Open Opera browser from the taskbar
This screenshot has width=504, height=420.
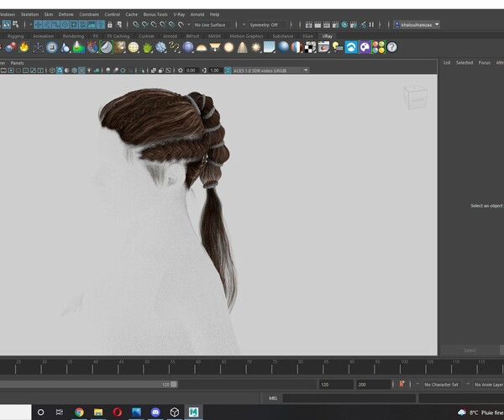pos(118,412)
